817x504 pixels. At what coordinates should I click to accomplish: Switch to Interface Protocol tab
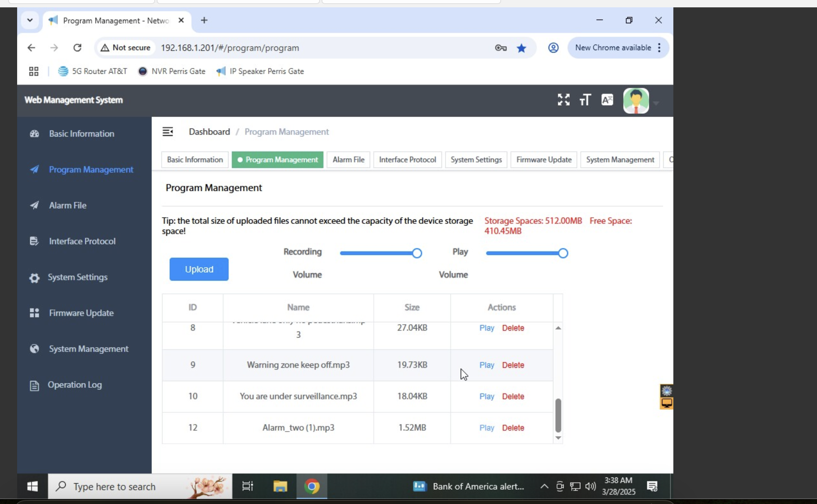(407, 159)
